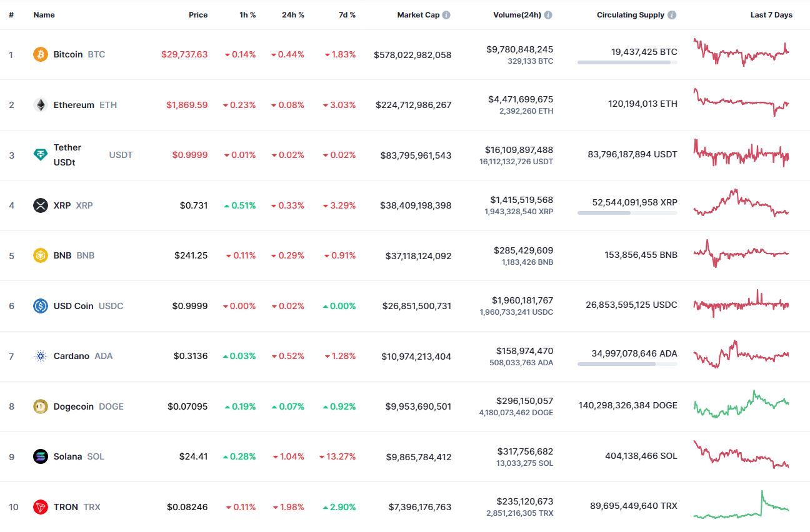Click the Bitcoin coin logo icon
810x532 pixels.
pos(41,54)
